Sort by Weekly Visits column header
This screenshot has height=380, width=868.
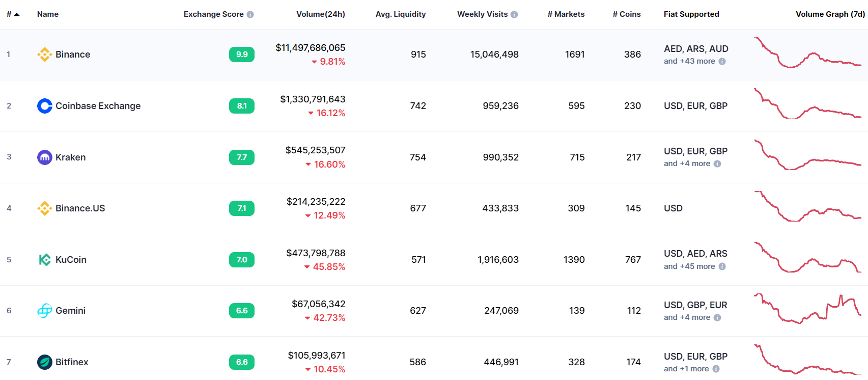tap(482, 14)
